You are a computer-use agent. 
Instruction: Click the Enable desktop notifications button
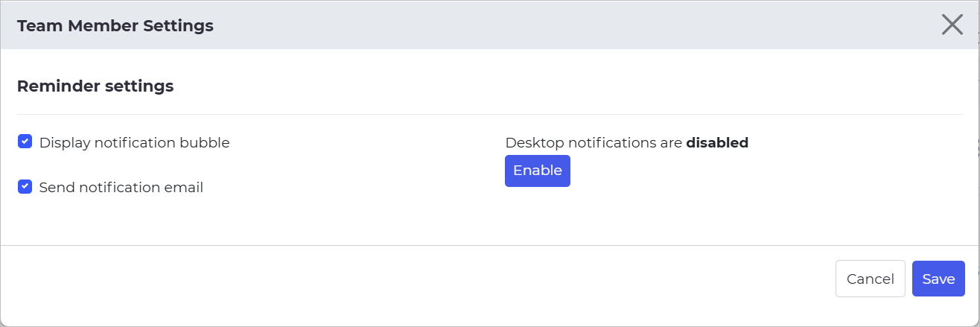click(537, 171)
